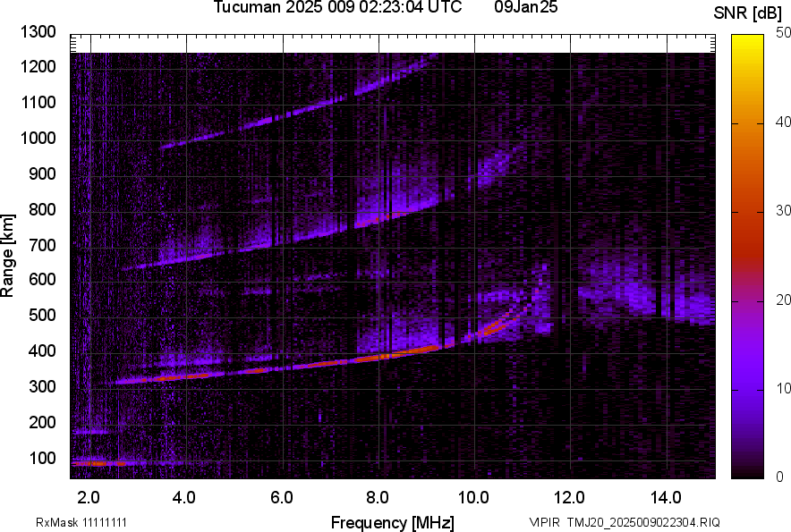791x532 pixels.
Task: Click the range tick label 1300
Action: 38,32
